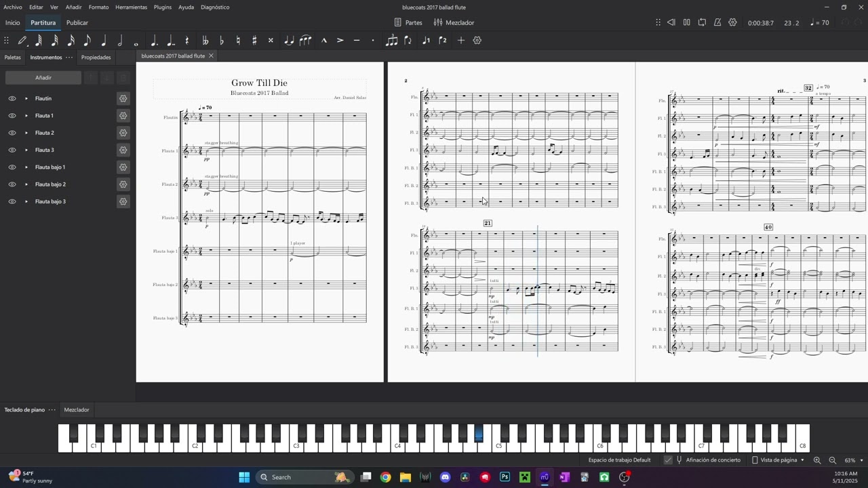Screen dimensions: 868x488
Task: Close the bluecoats 2017 ballad flute tab
Action: click(211, 56)
